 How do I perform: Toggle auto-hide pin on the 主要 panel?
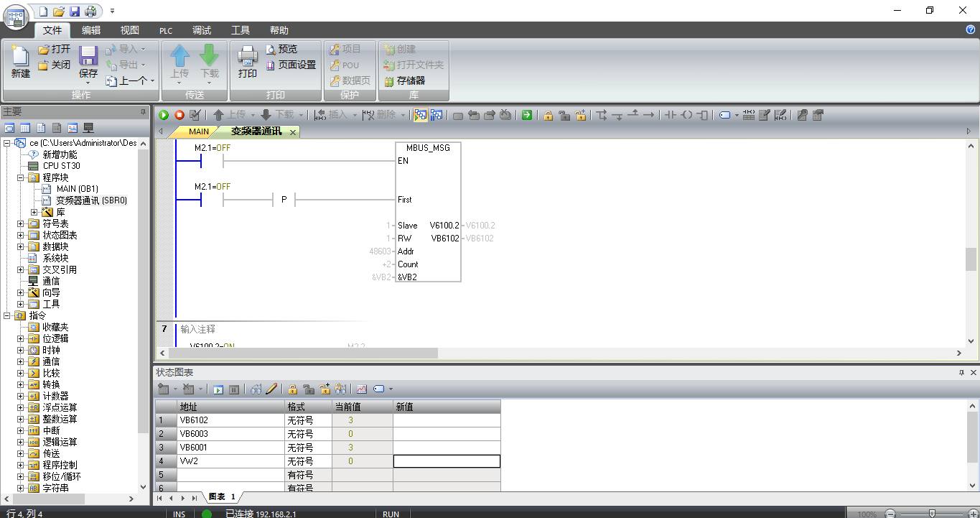coord(143,112)
